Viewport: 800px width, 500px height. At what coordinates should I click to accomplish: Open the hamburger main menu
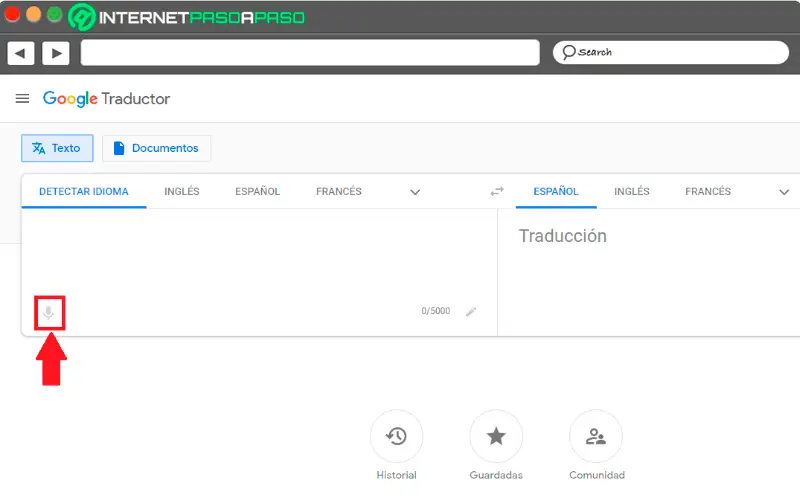click(22, 98)
